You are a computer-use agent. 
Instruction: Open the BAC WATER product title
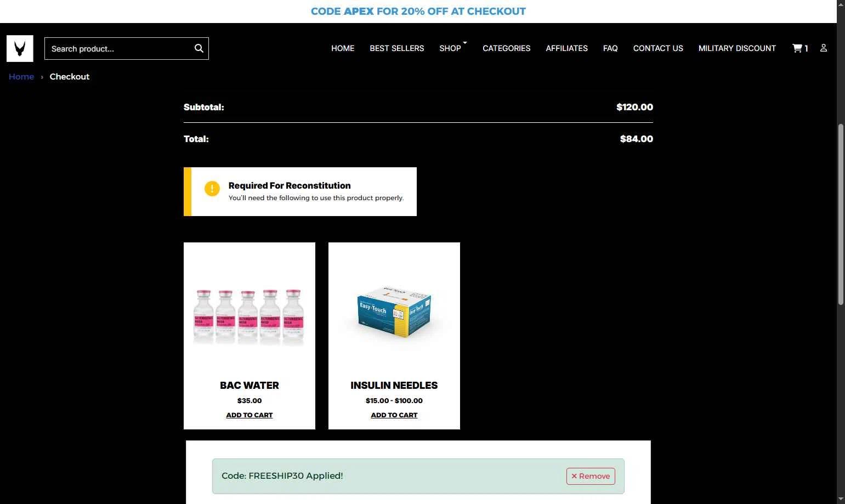tap(249, 386)
